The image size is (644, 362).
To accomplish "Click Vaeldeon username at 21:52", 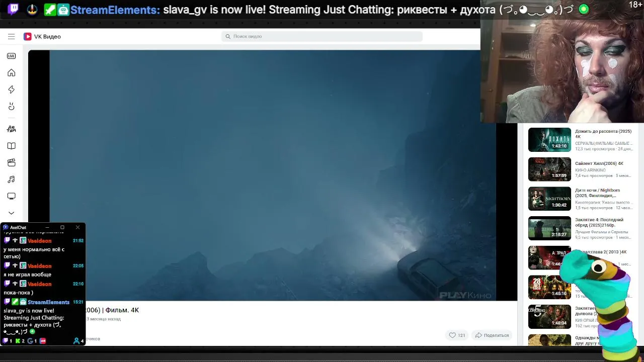I will tap(39, 241).
